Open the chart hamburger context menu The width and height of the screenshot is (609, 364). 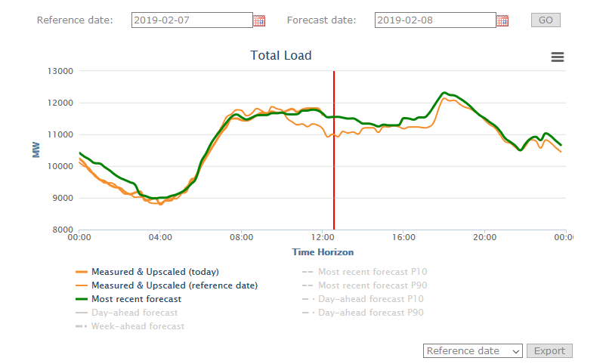click(x=558, y=57)
